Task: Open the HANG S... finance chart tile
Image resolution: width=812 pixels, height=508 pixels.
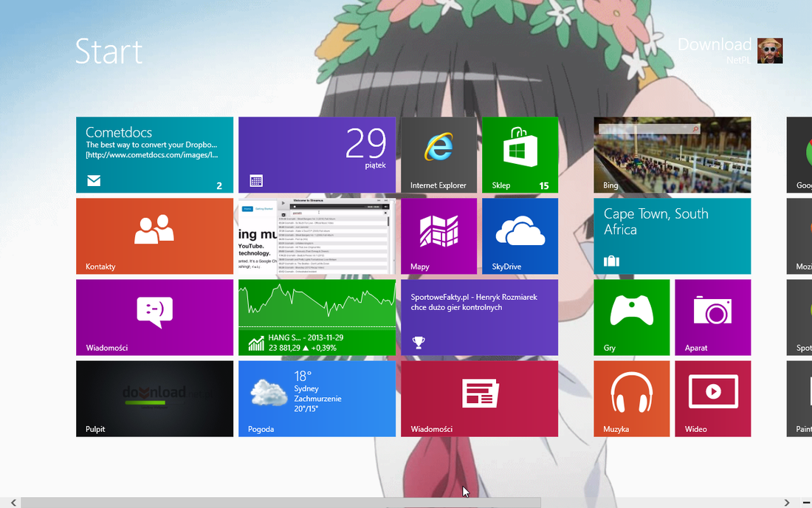Action: 317,317
